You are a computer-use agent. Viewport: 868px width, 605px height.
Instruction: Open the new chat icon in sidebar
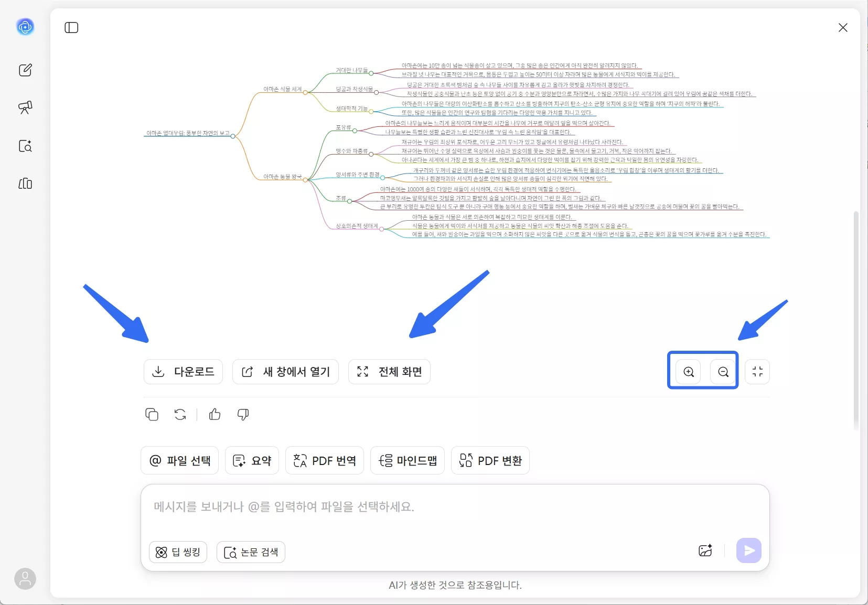24,70
